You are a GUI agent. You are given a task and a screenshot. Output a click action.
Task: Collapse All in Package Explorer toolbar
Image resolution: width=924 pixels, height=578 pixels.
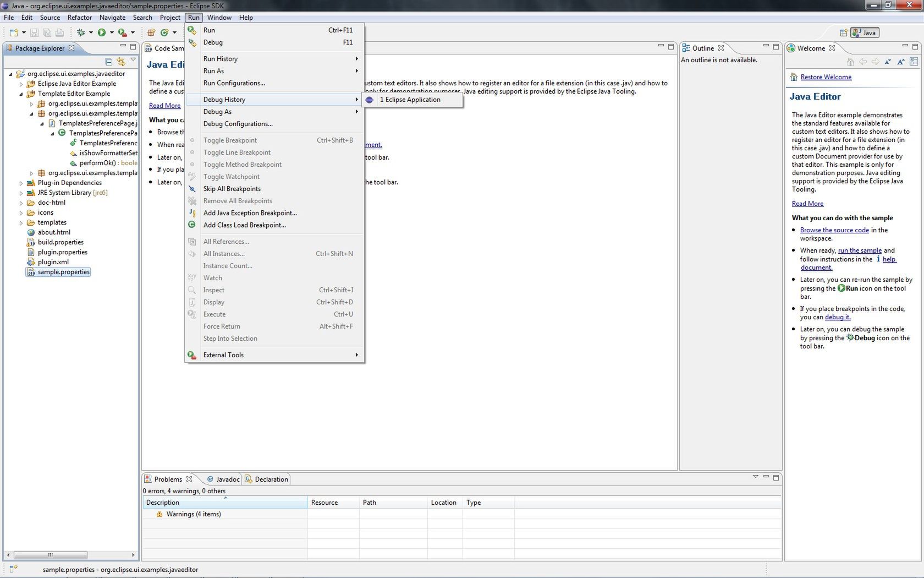point(108,62)
